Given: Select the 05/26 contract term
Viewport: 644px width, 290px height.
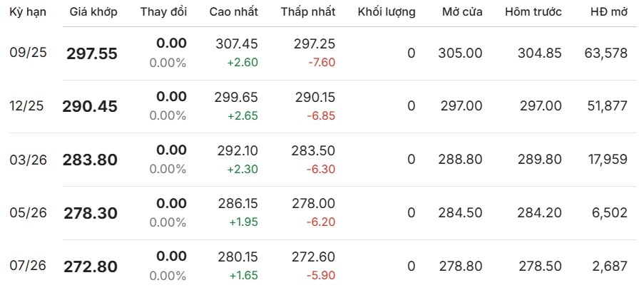Looking at the screenshot, I should (x=28, y=213).
